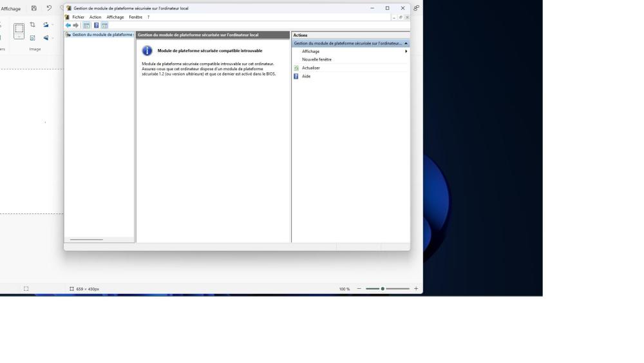Expand the Affichage submenu arrow in Actions
The width and height of the screenshot is (644, 363).
pyautogui.click(x=406, y=52)
